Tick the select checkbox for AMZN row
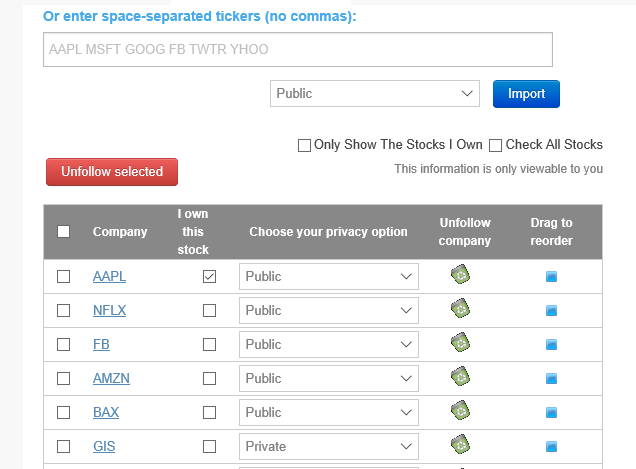The height and width of the screenshot is (469, 636). coord(63,379)
